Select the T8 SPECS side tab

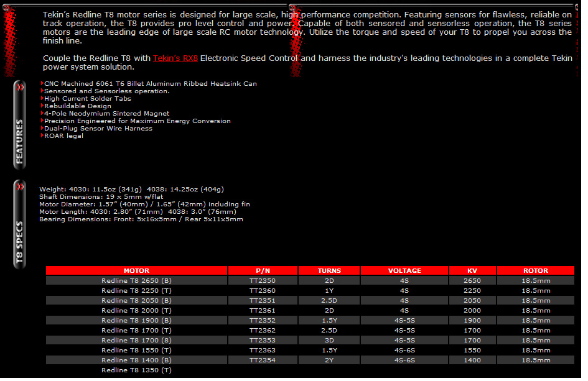click(19, 224)
